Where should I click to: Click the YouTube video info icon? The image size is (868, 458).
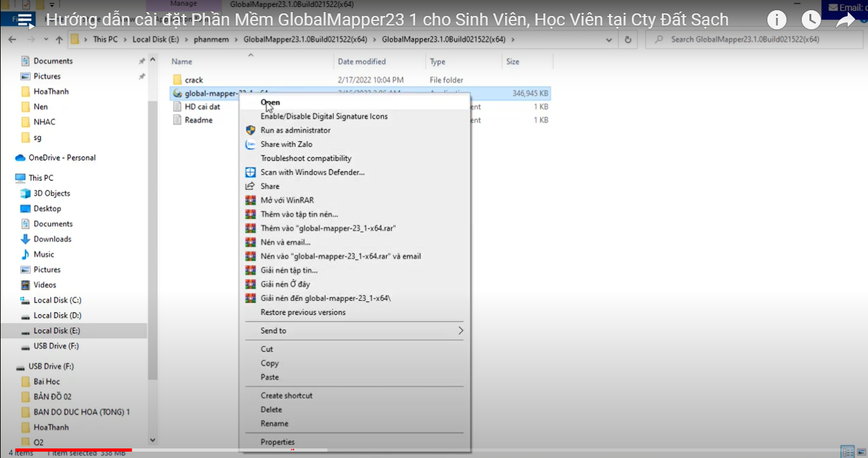click(x=776, y=20)
